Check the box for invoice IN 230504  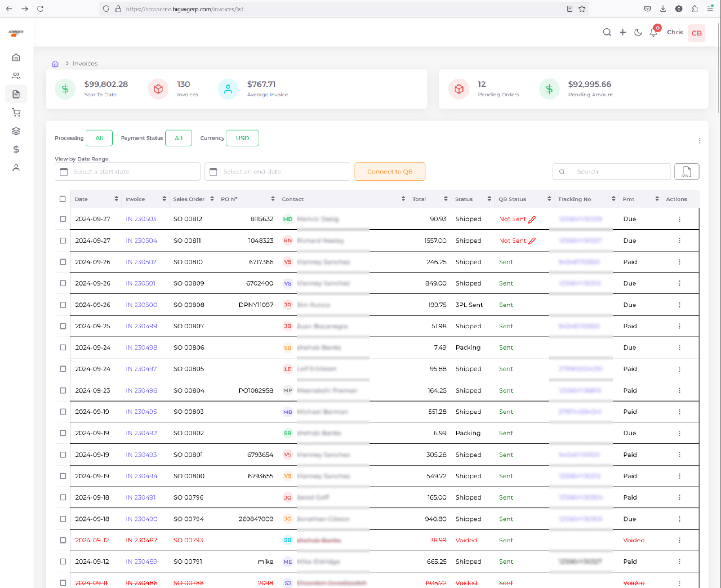(63, 240)
